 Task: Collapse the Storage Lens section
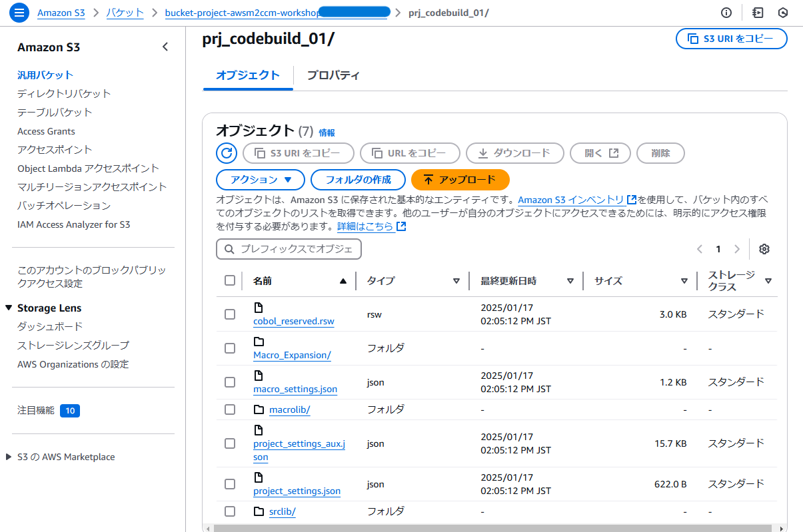pyautogui.click(x=9, y=308)
